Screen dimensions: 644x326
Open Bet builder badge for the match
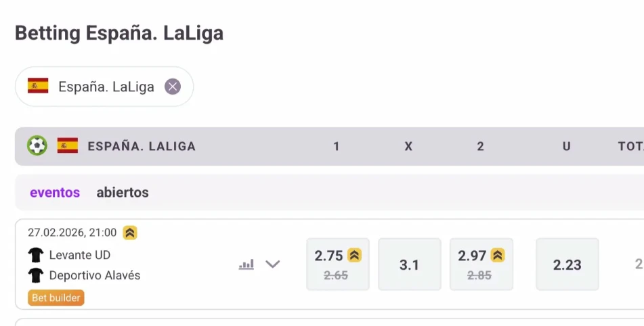pyautogui.click(x=56, y=298)
